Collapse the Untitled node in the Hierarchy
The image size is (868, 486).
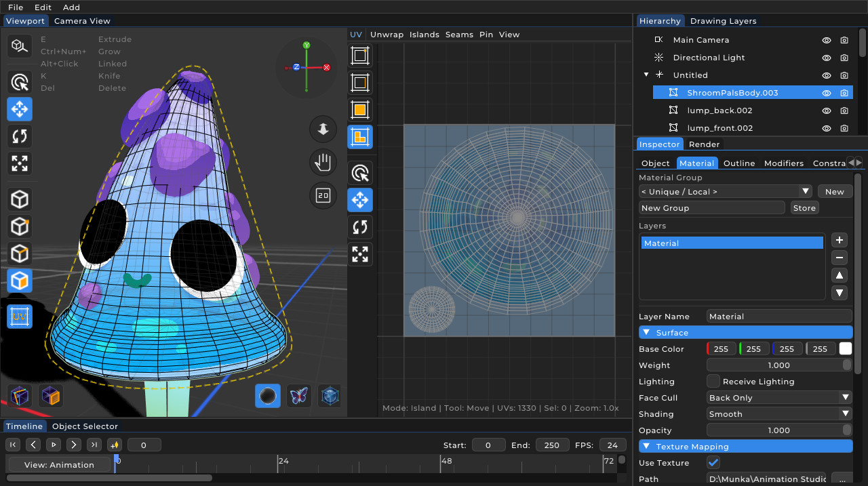click(644, 75)
